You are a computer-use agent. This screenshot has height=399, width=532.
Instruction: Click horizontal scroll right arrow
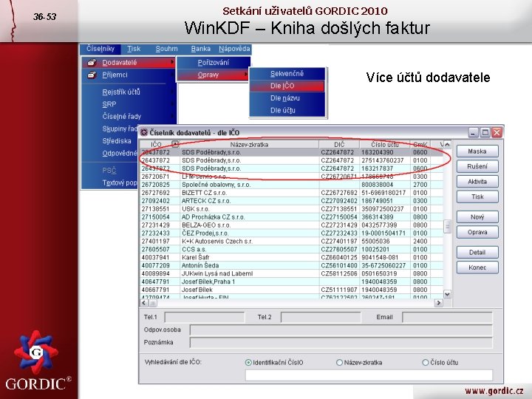pyautogui.click(x=438, y=303)
